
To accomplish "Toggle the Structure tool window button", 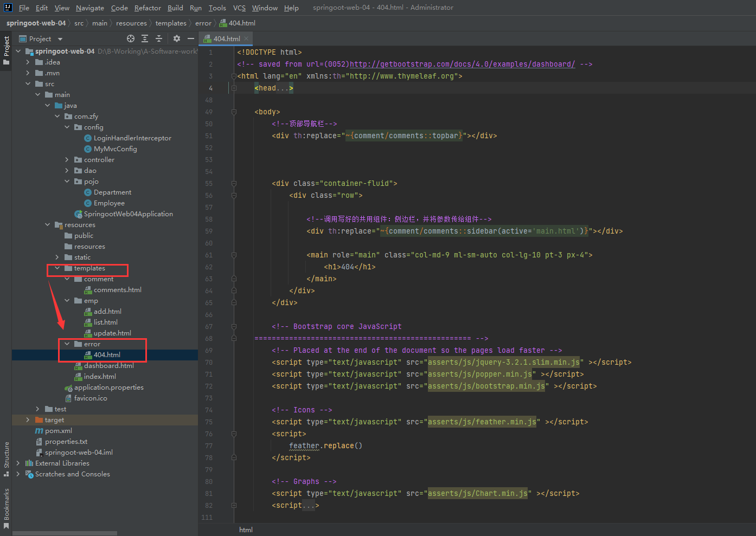I will click(7, 458).
